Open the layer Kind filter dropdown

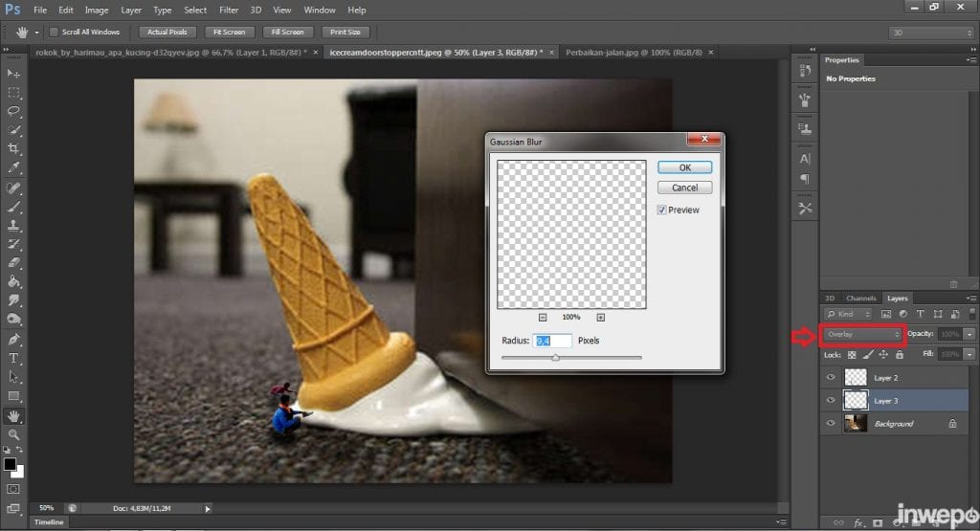click(848, 314)
